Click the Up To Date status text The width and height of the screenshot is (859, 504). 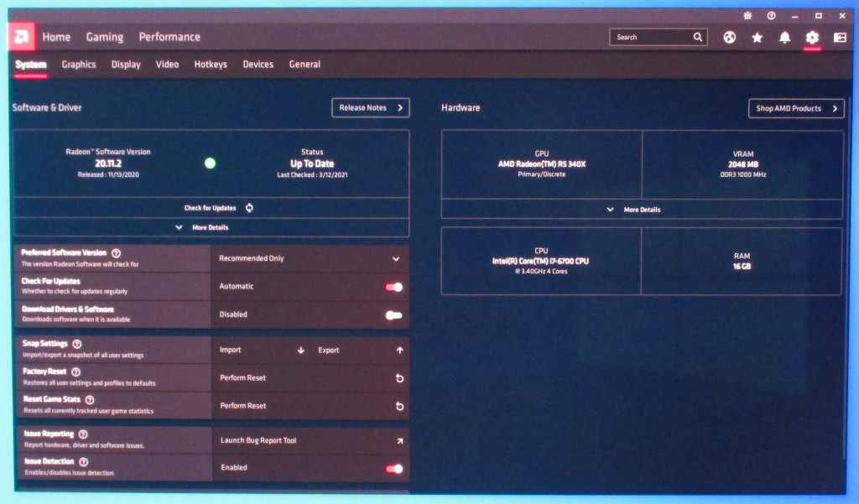(312, 164)
